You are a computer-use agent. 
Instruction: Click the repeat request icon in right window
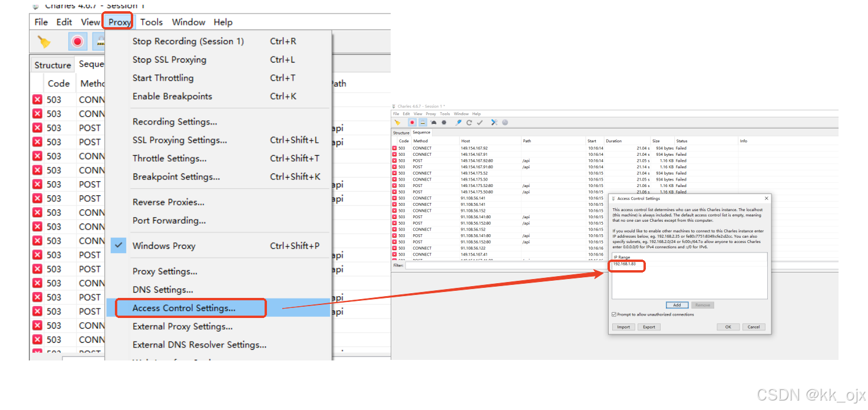(x=469, y=123)
